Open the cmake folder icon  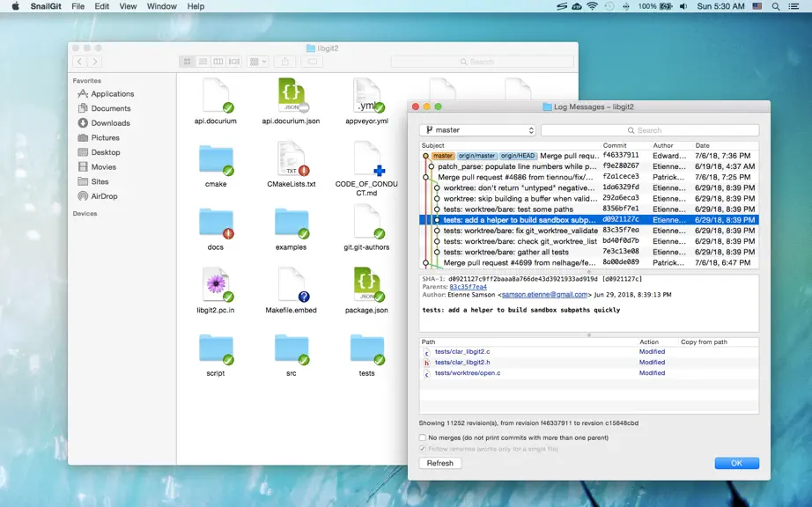216,160
